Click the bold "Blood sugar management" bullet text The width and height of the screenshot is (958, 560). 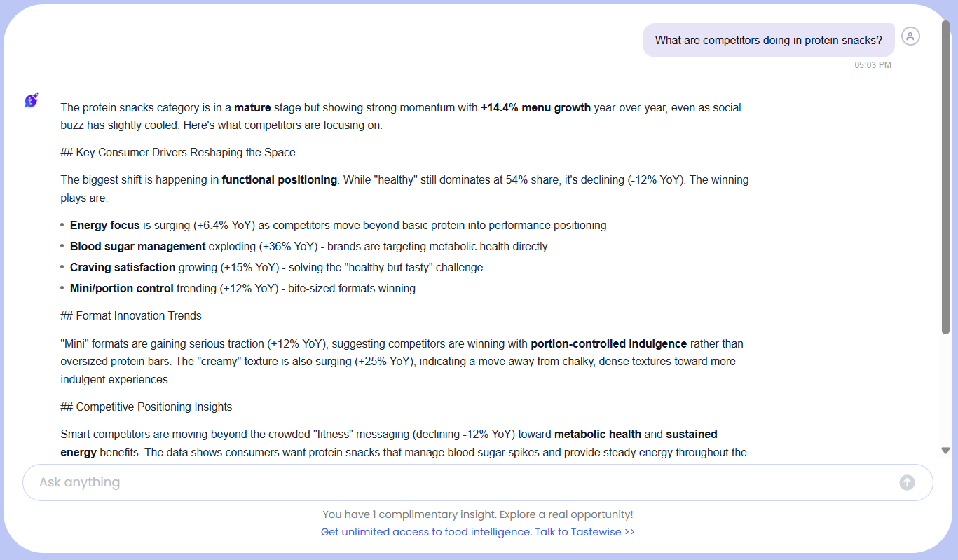(137, 246)
